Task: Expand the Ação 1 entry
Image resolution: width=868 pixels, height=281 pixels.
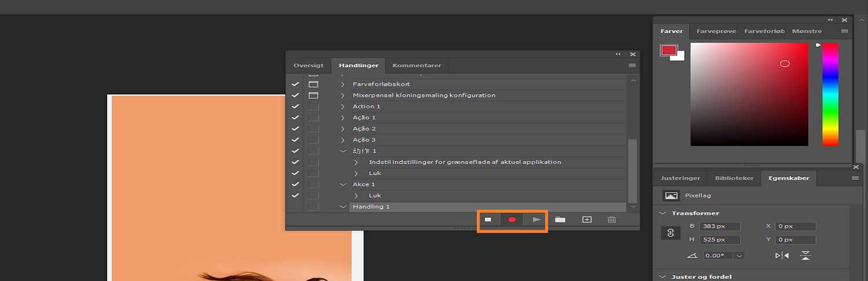Action: tap(343, 118)
